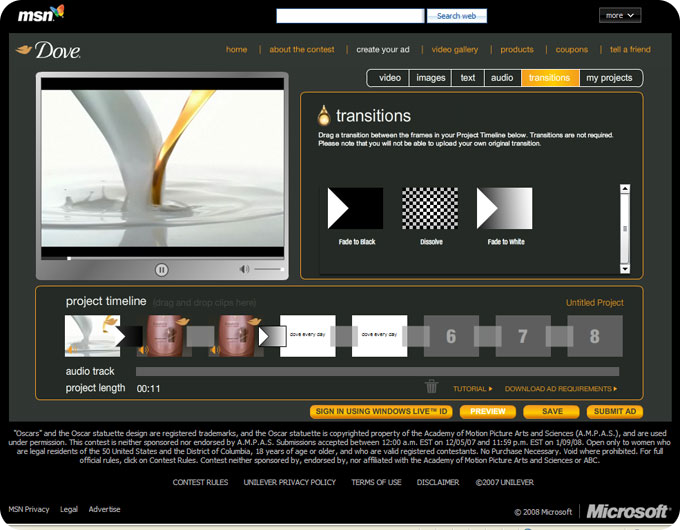Open the video tab

[389, 78]
